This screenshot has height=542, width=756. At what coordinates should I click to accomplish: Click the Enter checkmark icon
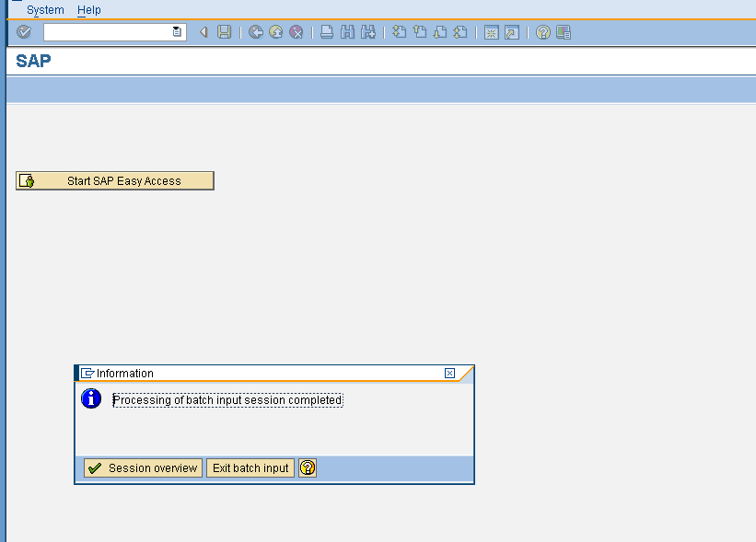(x=24, y=31)
